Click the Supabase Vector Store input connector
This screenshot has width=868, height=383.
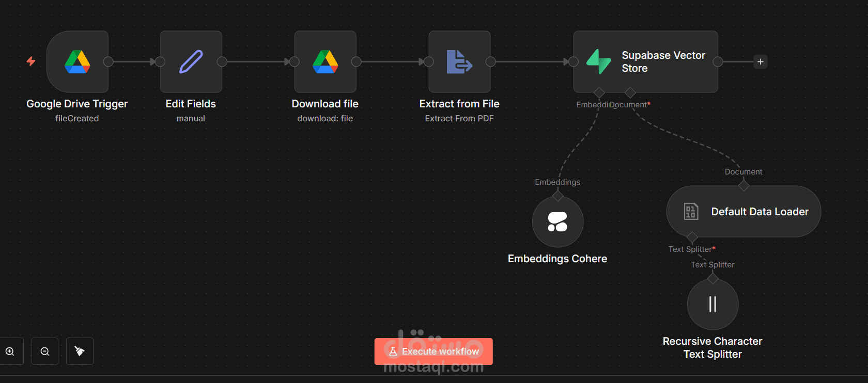pyautogui.click(x=574, y=62)
